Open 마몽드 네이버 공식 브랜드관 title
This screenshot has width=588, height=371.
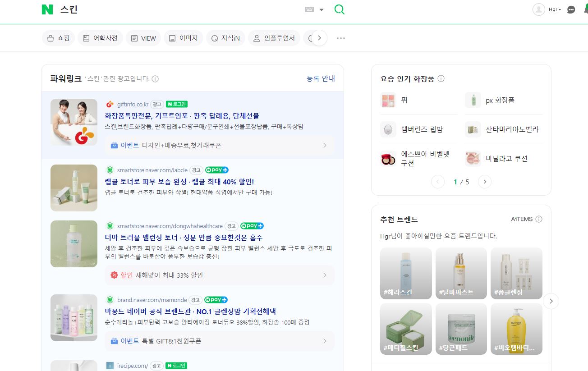pyautogui.click(x=190, y=311)
